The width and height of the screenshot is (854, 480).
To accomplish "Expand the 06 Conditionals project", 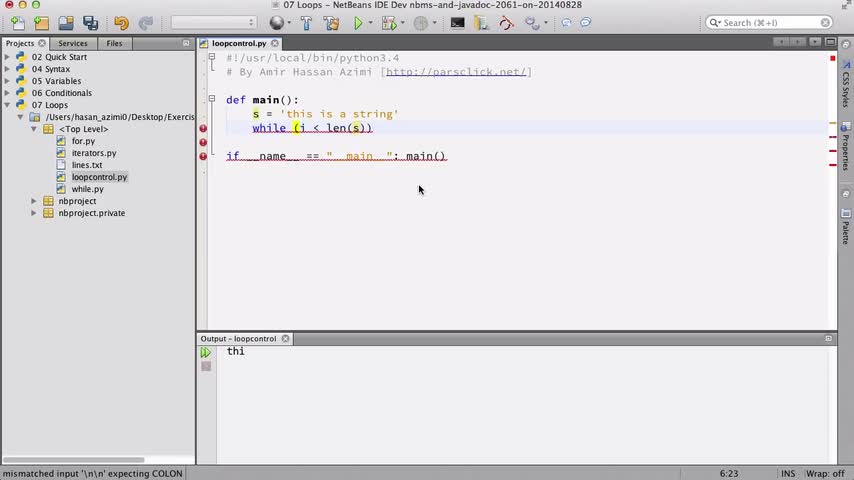I will (7, 93).
